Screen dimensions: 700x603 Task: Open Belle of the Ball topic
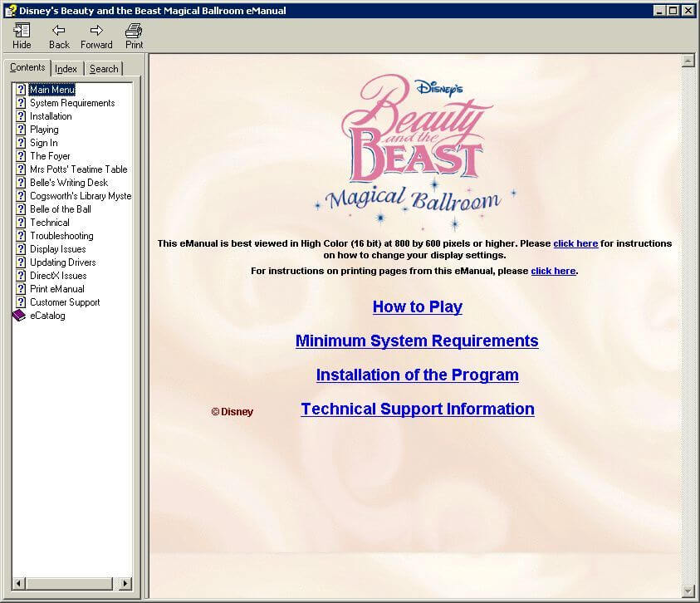[x=61, y=209]
